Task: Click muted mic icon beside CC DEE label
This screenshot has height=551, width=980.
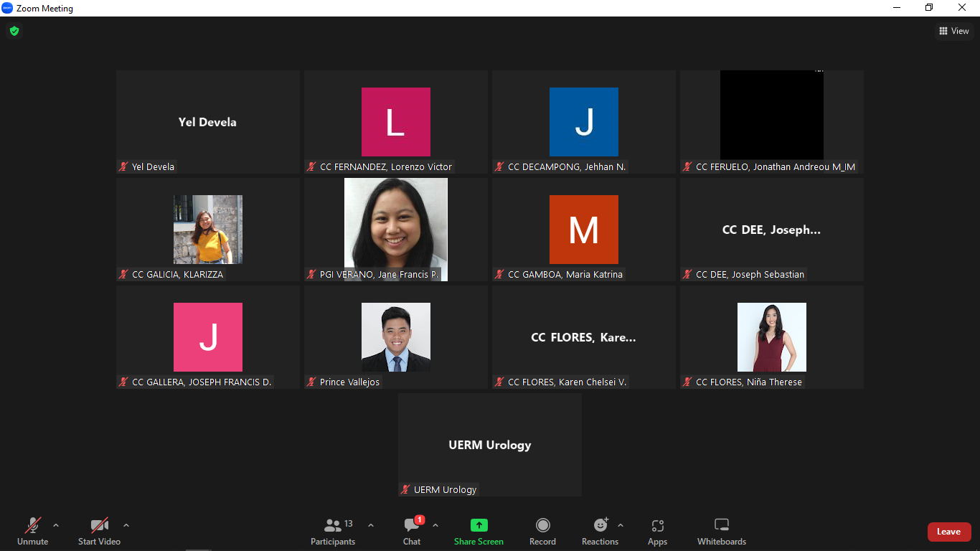Action: pos(688,274)
